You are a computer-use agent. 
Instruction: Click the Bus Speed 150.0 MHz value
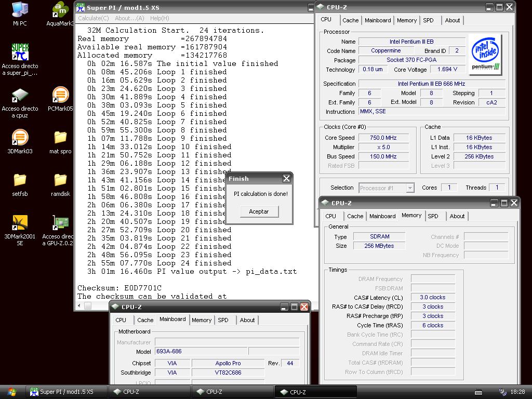coord(383,156)
